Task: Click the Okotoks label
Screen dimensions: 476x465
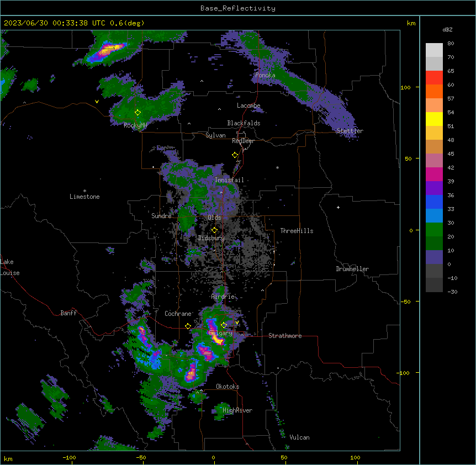Action: point(228,387)
